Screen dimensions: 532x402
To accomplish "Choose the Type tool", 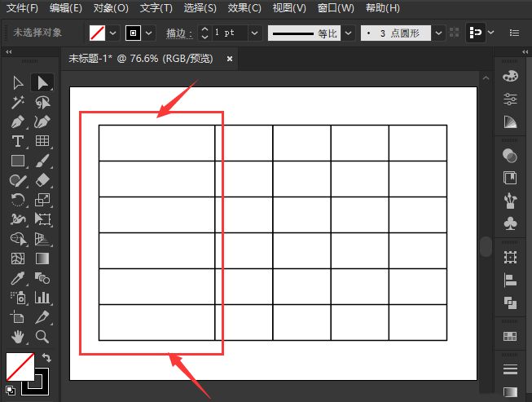I will tap(18, 141).
